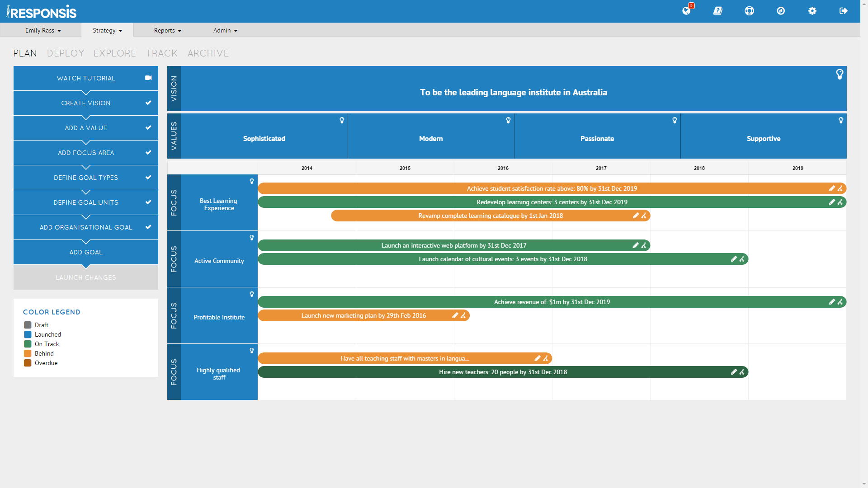The height and width of the screenshot is (488, 868).
Task: Click the lifebuoy support icon
Action: [749, 11]
